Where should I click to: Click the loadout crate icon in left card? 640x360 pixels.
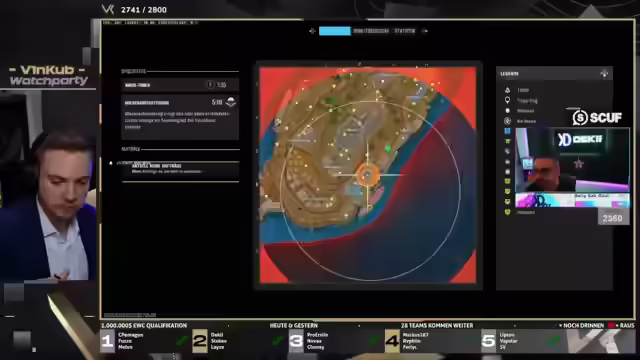(231, 102)
